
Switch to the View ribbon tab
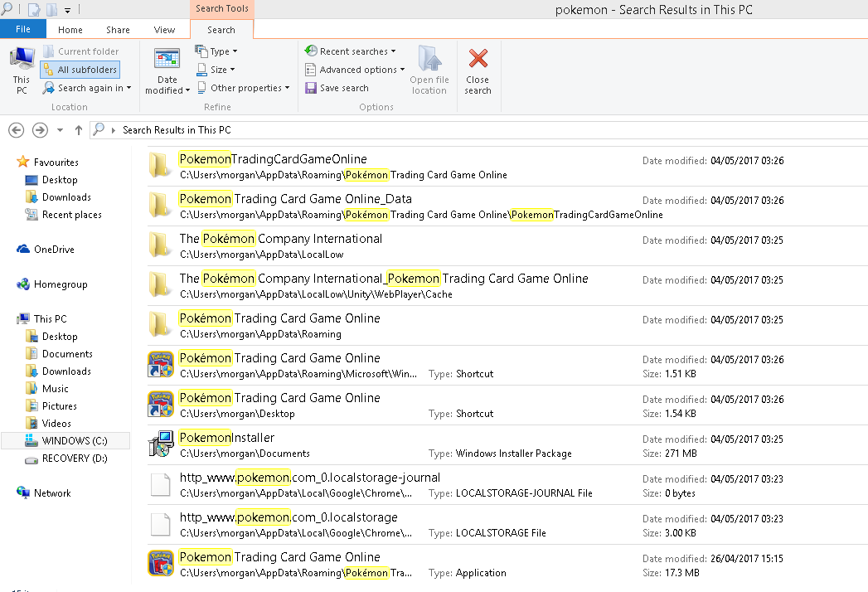coord(164,30)
